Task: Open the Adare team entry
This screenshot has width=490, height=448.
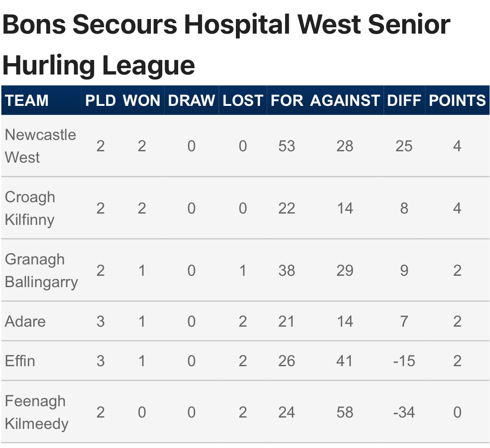Action: coord(25,322)
